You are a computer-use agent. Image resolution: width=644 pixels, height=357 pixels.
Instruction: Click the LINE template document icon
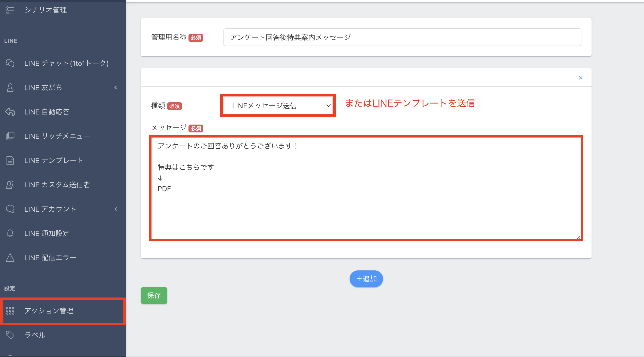coord(10,160)
